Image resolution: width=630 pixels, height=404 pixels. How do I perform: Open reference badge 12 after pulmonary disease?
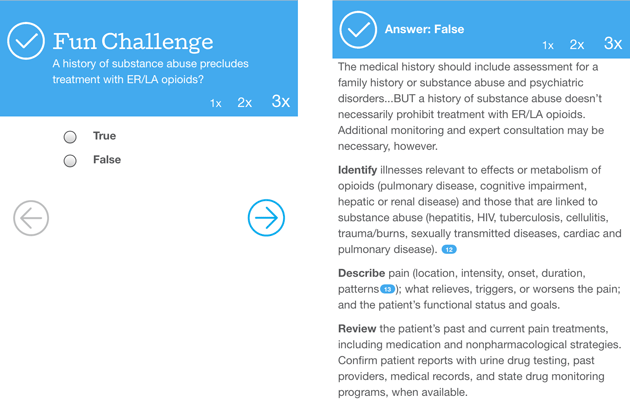point(449,249)
